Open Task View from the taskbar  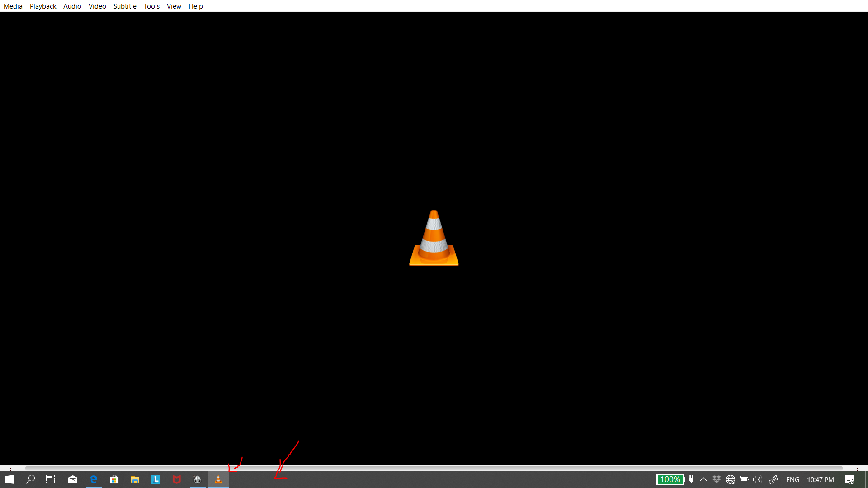pyautogui.click(x=50, y=479)
